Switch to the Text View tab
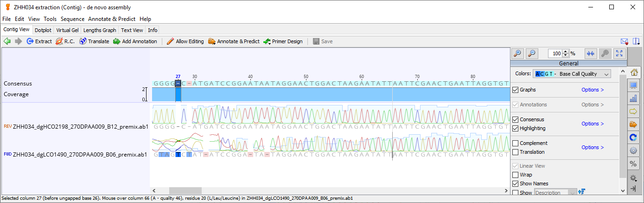 click(x=132, y=30)
